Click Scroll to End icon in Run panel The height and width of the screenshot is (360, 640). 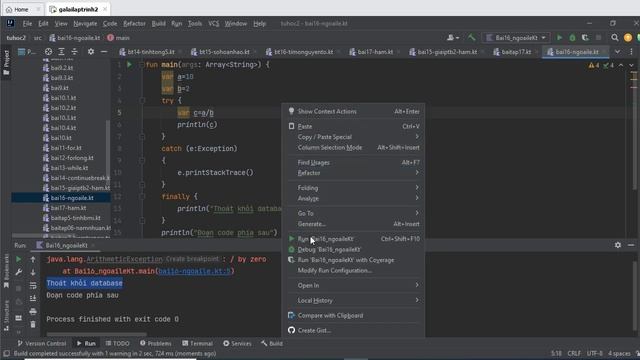tap(33, 298)
